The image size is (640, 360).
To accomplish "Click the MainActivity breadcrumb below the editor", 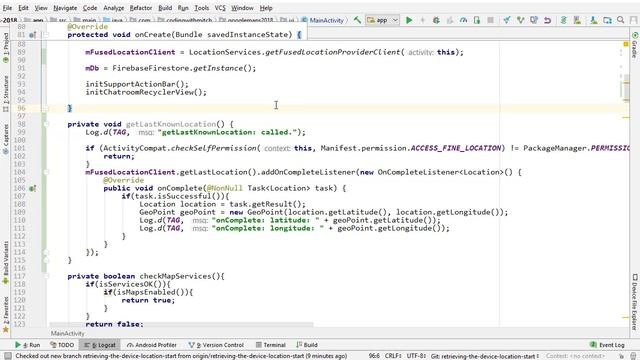I will click(67, 333).
